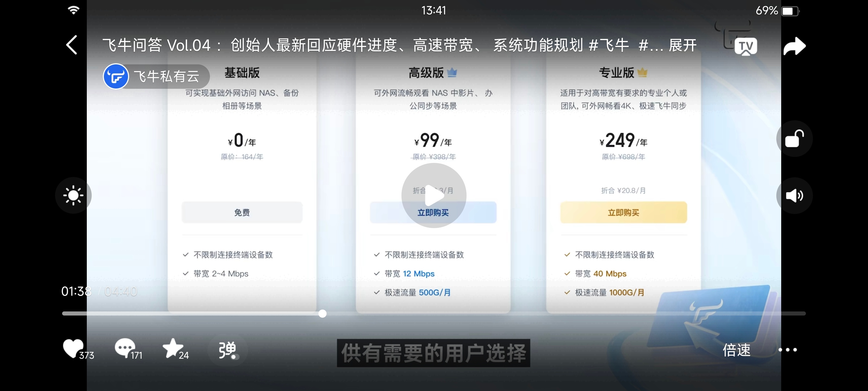Play the video with center play button
This screenshot has width=868, height=391.
coord(434,195)
